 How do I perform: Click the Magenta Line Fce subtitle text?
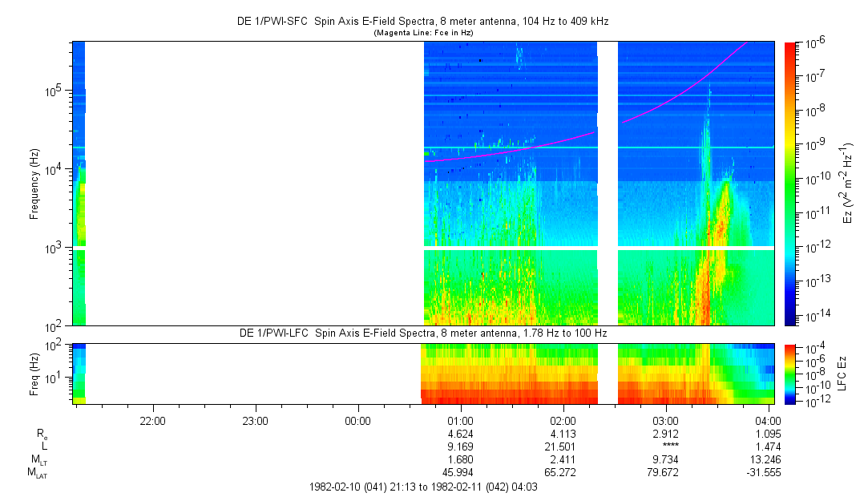[x=423, y=32]
